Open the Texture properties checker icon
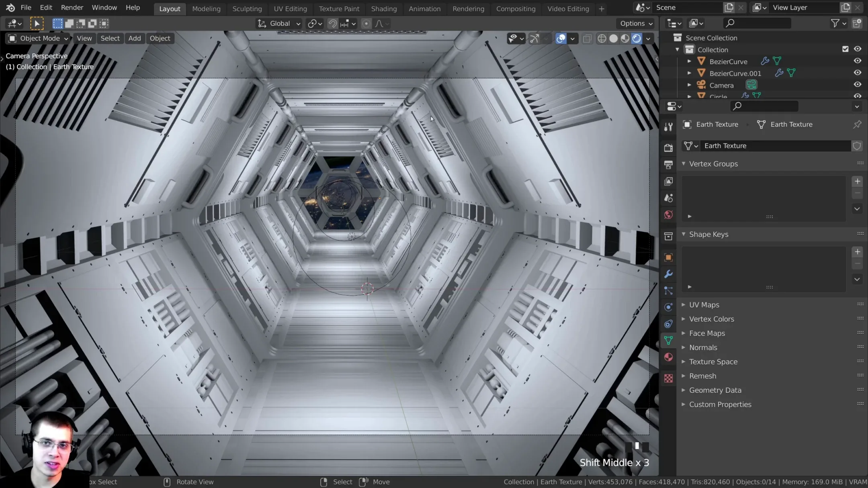Screen dimensions: 868x488 click(x=668, y=378)
